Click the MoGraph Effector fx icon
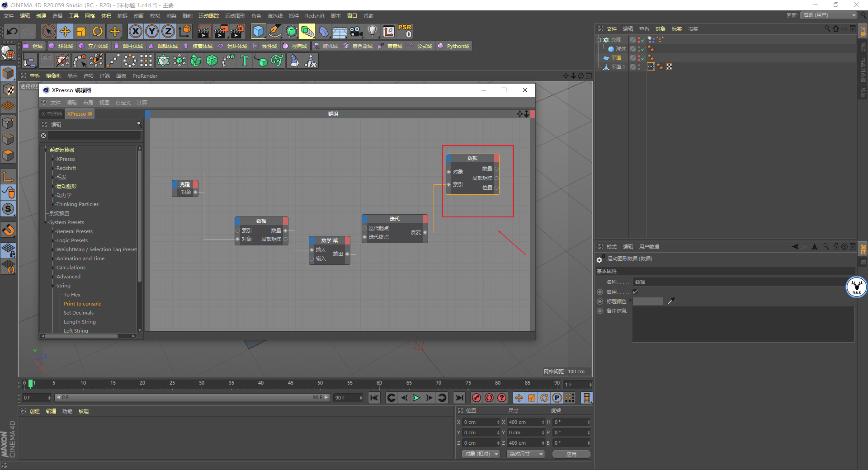Image resolution: width=868 pixels, height=470 pixels. [x=311, y=61]
